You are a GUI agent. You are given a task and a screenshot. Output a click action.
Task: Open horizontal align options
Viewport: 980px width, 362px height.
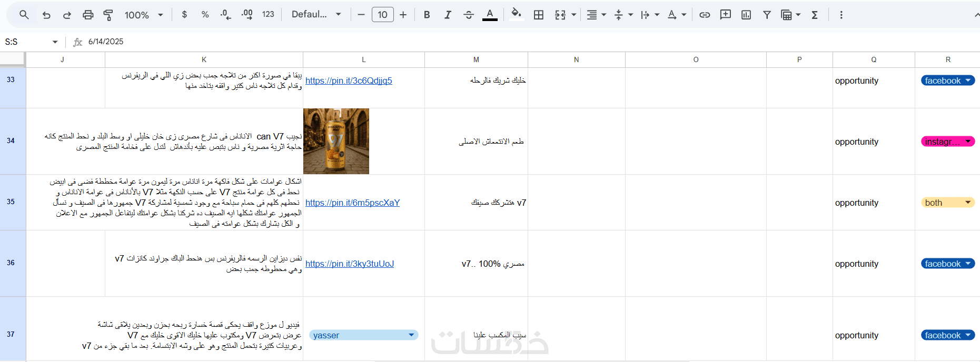(596, 15)
